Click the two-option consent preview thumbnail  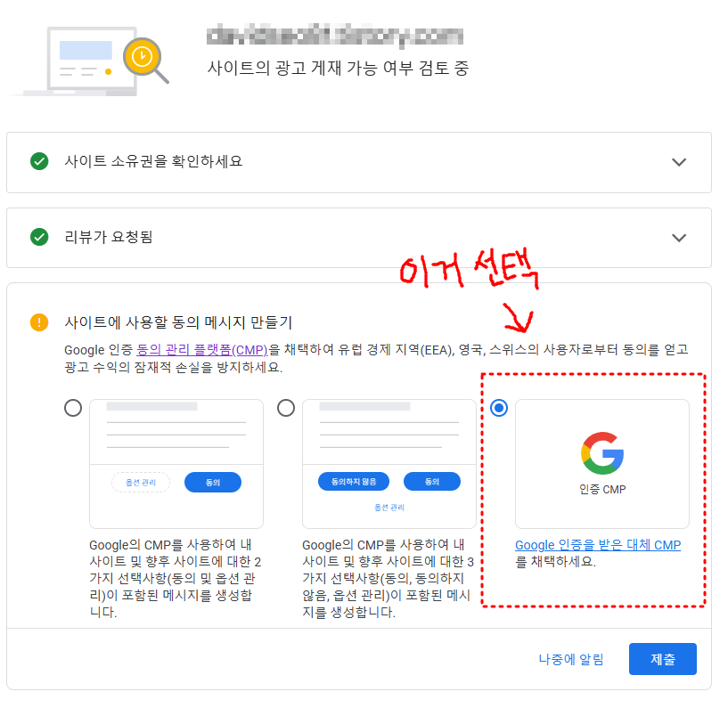[176, 464]
